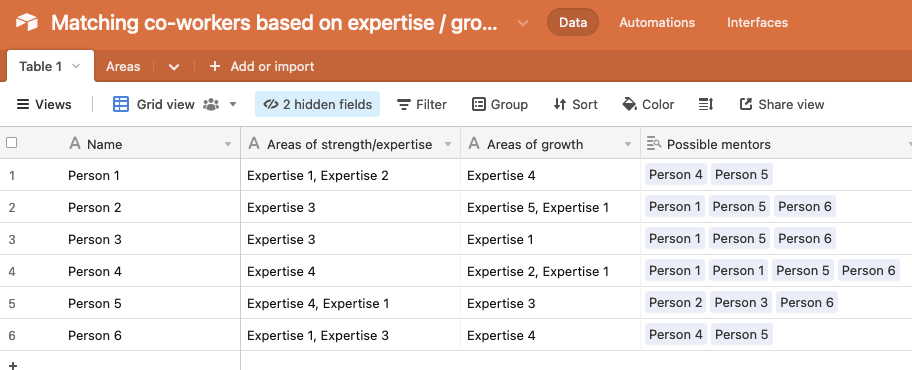Click the lookup icon on Possible mentors column
912x370 pixels.
tap(654, 143)
